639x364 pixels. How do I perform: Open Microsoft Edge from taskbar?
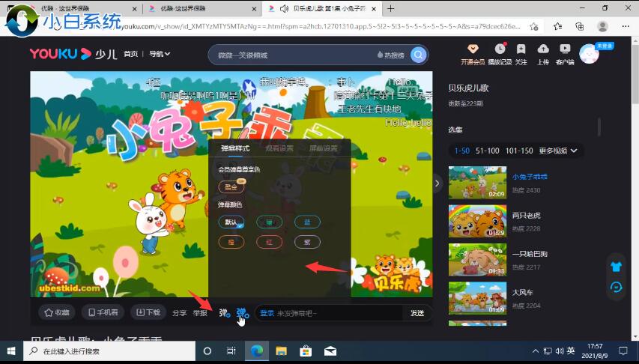click(x=257, y=351)
